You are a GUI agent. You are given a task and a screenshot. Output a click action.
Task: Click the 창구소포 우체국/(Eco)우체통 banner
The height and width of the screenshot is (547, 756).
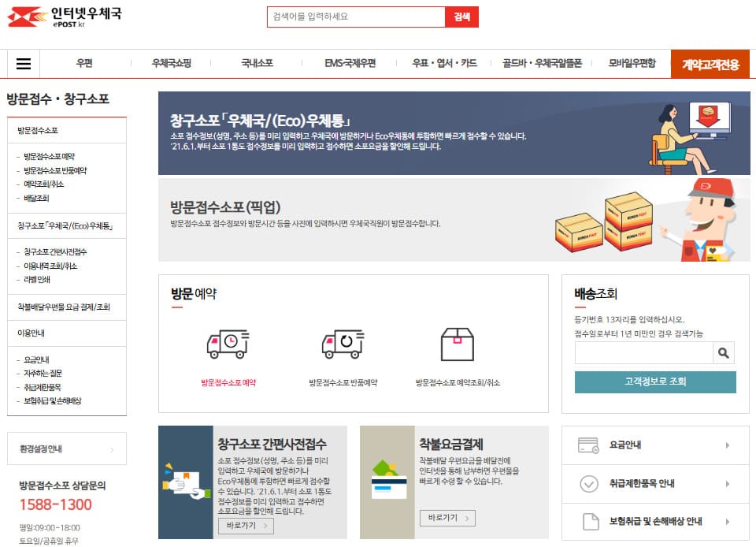454,133
